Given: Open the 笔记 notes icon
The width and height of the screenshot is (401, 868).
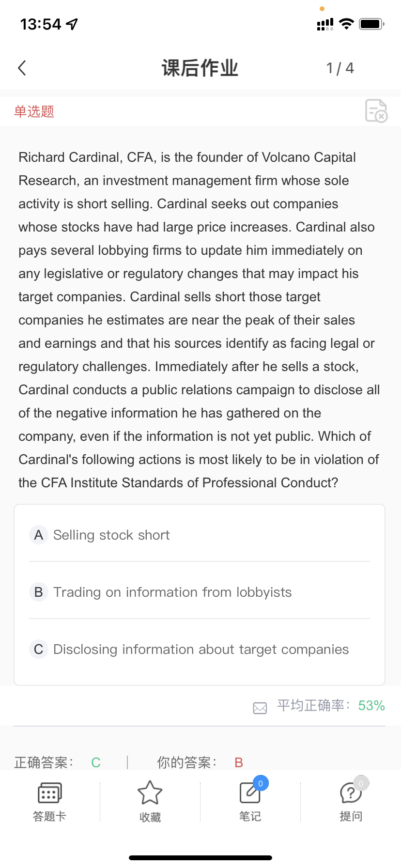Looking at the screenshot, I should pos(250,793).
